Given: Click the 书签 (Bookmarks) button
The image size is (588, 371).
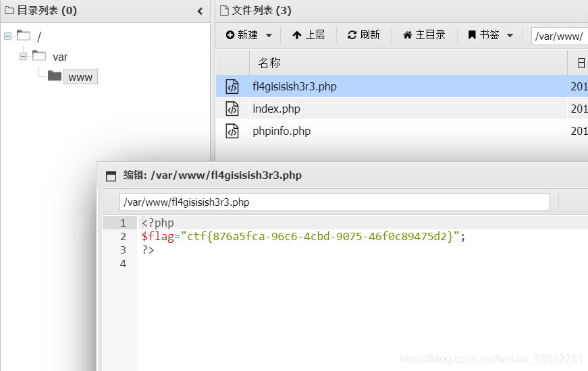Looking at the screenshot, I should (484, 35).
